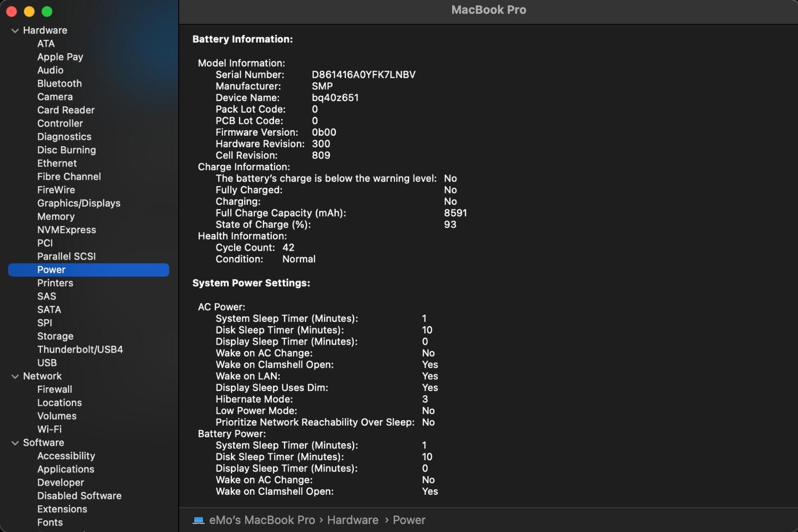Select Extensions under Software
This screenshot has width=798, height=532.
(62, 509)
